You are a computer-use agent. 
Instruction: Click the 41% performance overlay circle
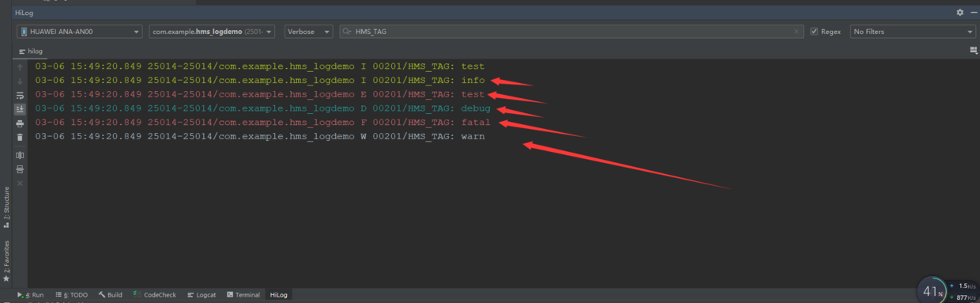click(933, 291)
